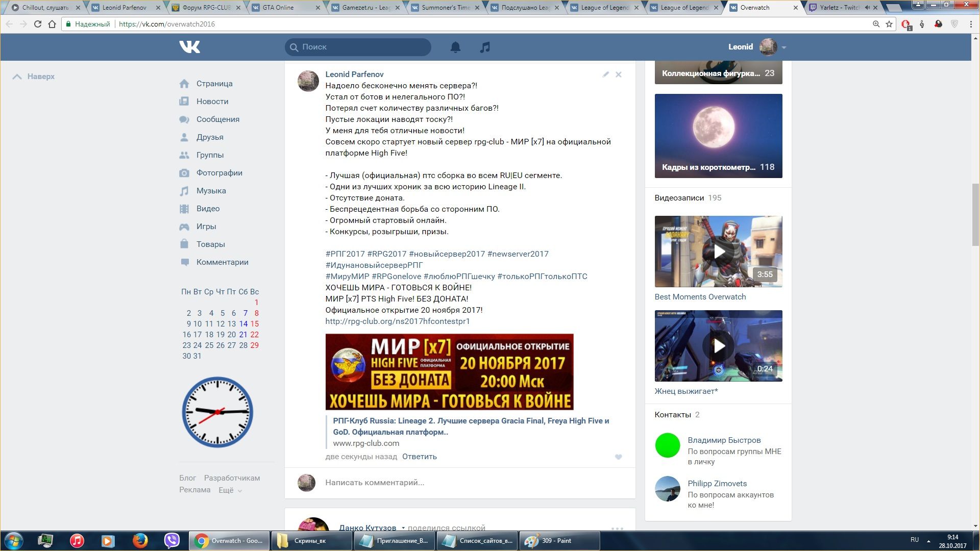980x551 pixels.
Task: Delete the post with X icon
Action: [x=618, y=74]
